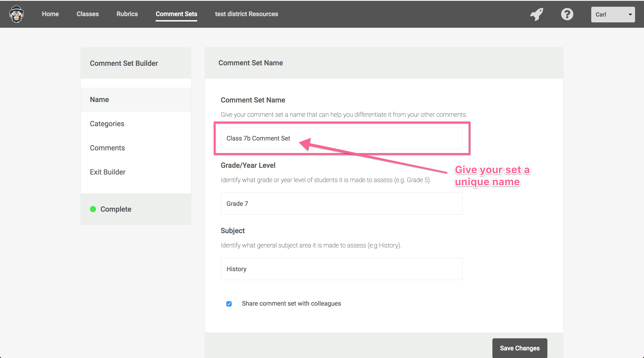The width and height of the screenshot is (644, 358).
Task: Open help via question mark icon
Action: pos(567,14)
